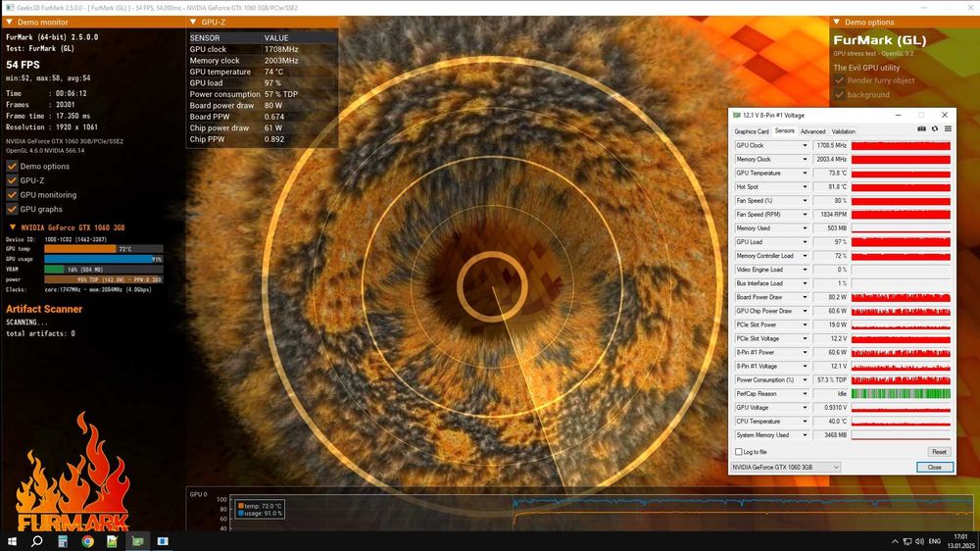Click the 1708.5 MHz GPU Clock value

tap(830, 146)
